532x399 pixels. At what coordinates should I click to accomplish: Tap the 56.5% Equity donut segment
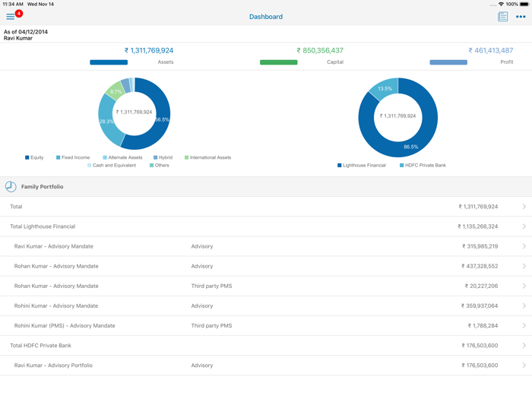point(161,120)
